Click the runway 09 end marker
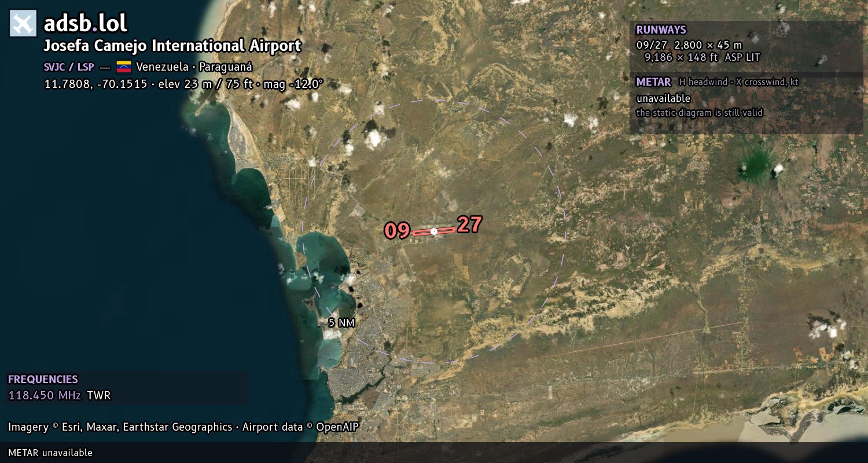This screenshot has width=868, height=463. point(397,231)
